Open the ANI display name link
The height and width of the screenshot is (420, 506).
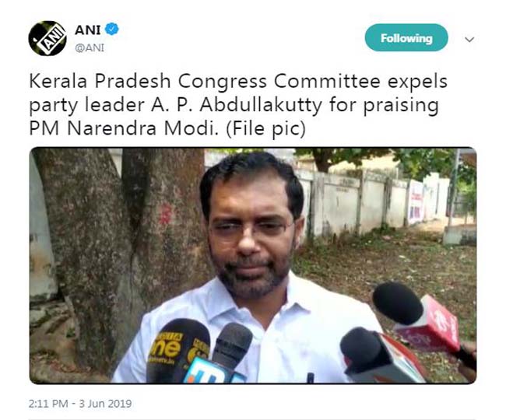click(x=87, y=30)
